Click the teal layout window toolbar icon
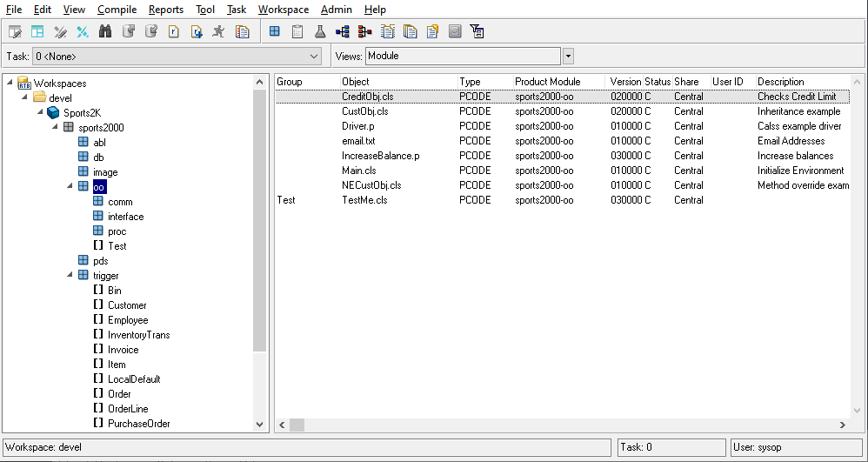868x462 pixels. [x=37, y=31]
